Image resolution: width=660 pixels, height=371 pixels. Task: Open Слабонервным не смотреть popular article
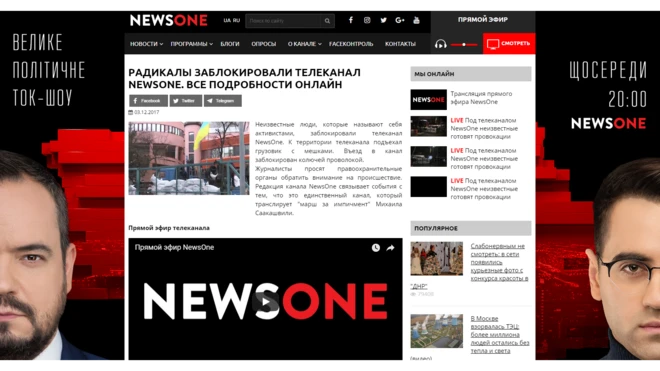(499, 262)
